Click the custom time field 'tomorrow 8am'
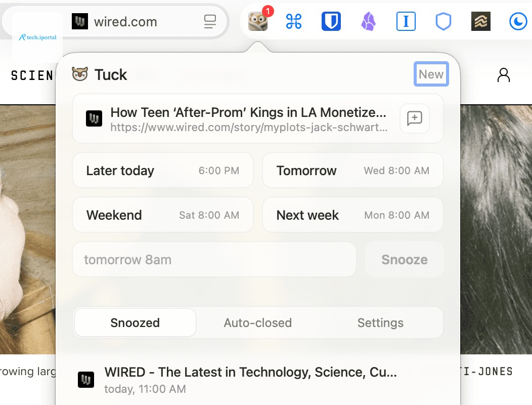Viewport: 532px width, 405px height. 214,260
